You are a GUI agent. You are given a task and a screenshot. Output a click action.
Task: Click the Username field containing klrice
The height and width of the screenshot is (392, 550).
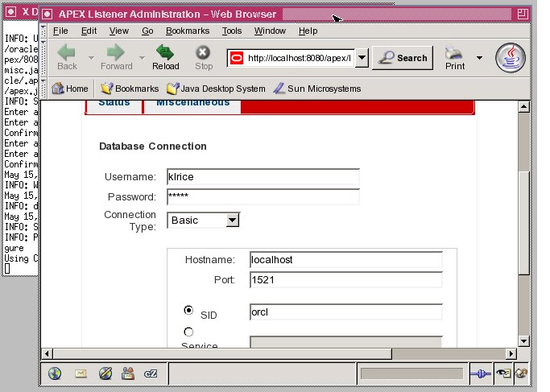click(x=263, y=177)
